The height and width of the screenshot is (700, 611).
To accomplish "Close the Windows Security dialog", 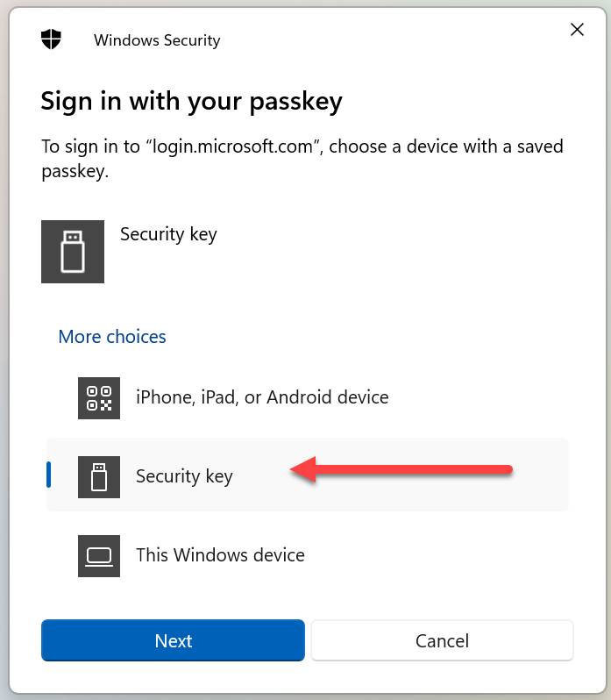I will (x=577, y=30).
